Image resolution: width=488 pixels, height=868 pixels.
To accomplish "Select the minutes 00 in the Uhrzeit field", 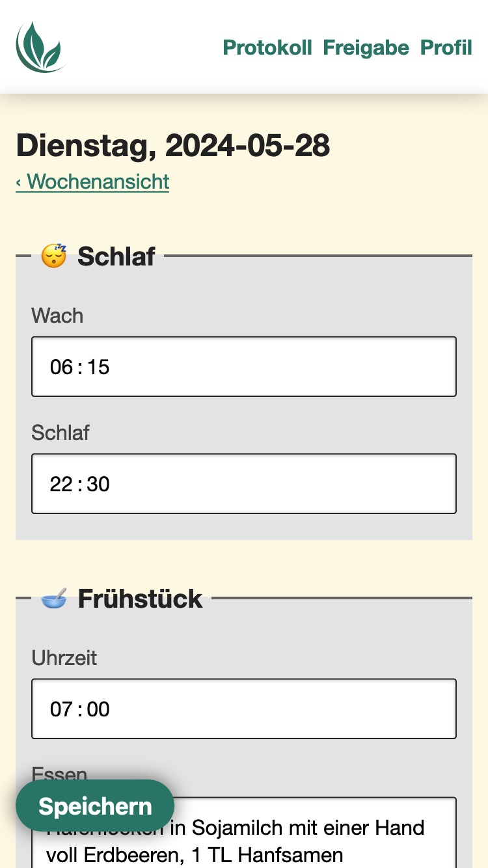I will (98, 709).
